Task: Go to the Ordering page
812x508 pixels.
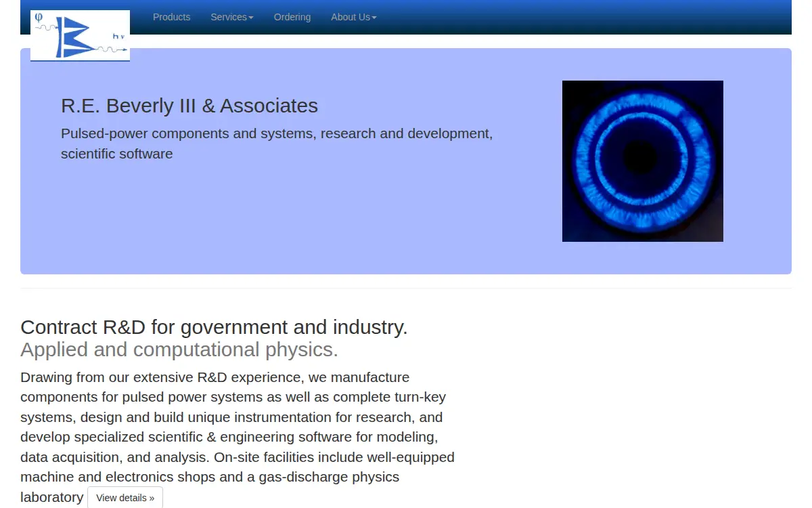Action: coord(292,17)
